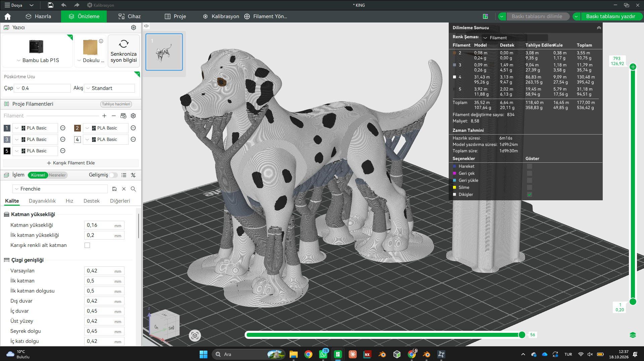Open the Renk Şeması Filament dropdown

514,38
